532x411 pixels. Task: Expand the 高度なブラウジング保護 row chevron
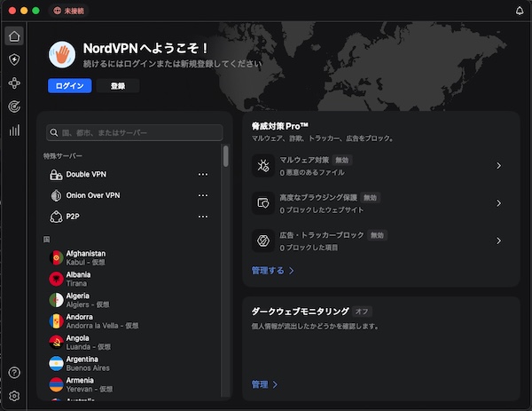[498, 203]
